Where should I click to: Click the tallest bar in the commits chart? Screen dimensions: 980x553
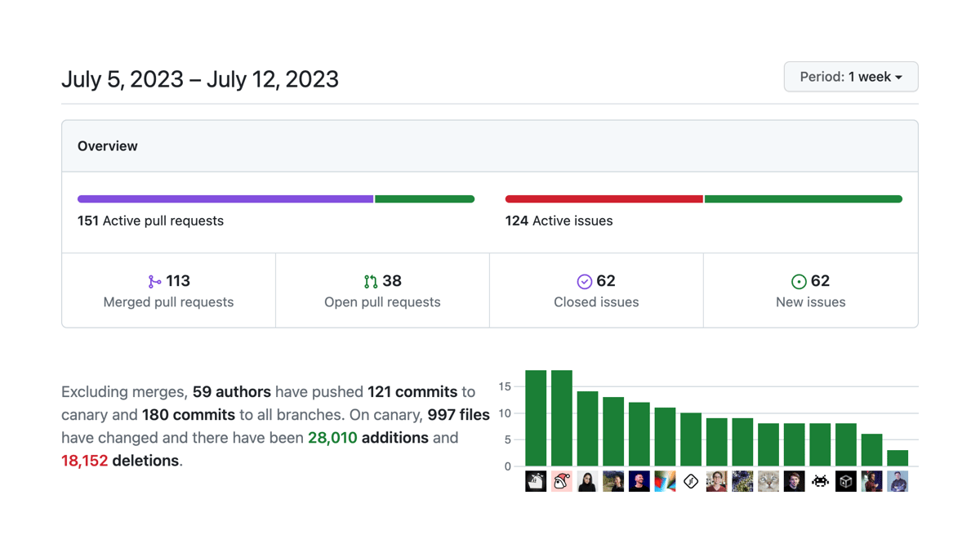pos(535,417)
